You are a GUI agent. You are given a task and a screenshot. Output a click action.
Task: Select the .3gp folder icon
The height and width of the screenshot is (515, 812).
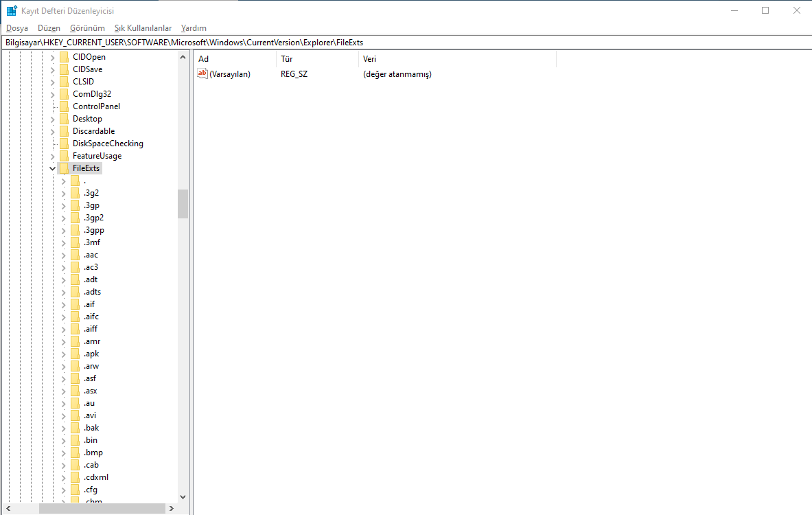[75, 205]
